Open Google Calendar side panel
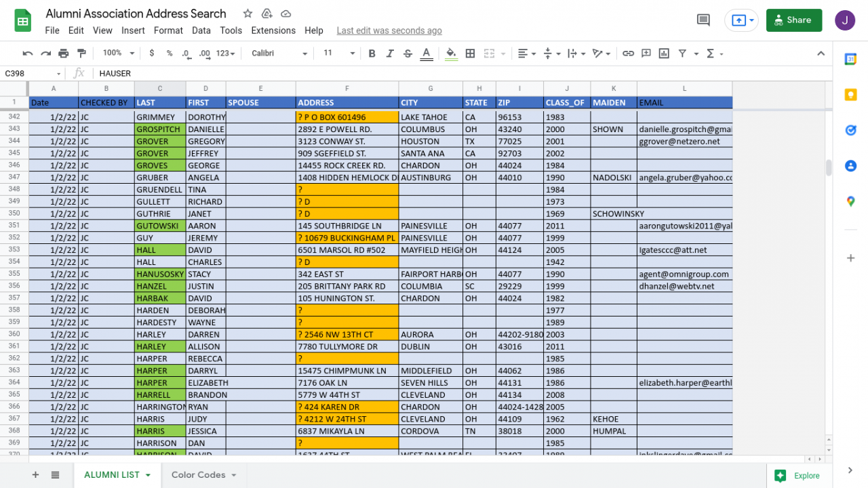 tap(850, 59)
